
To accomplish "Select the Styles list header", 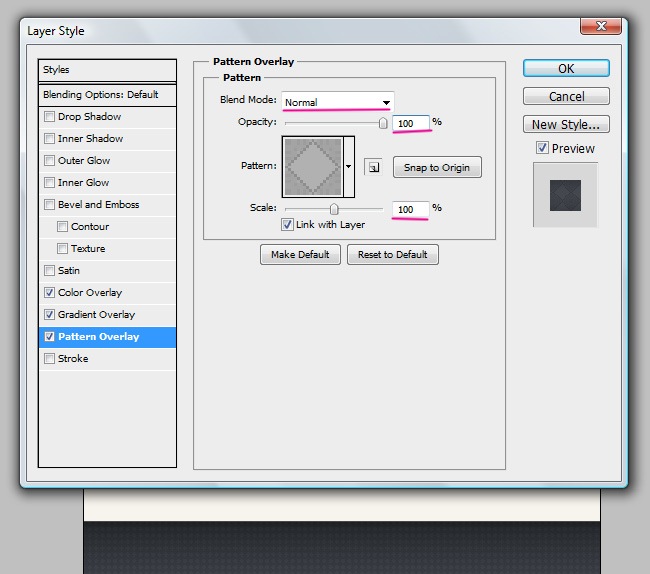I will point(106,70).
